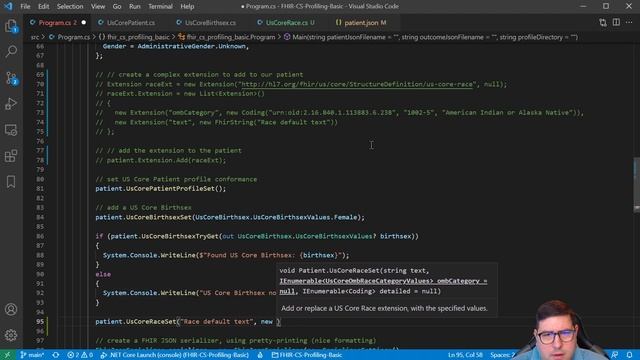Open the Explorer view in activity bar

tap(11, 26)
